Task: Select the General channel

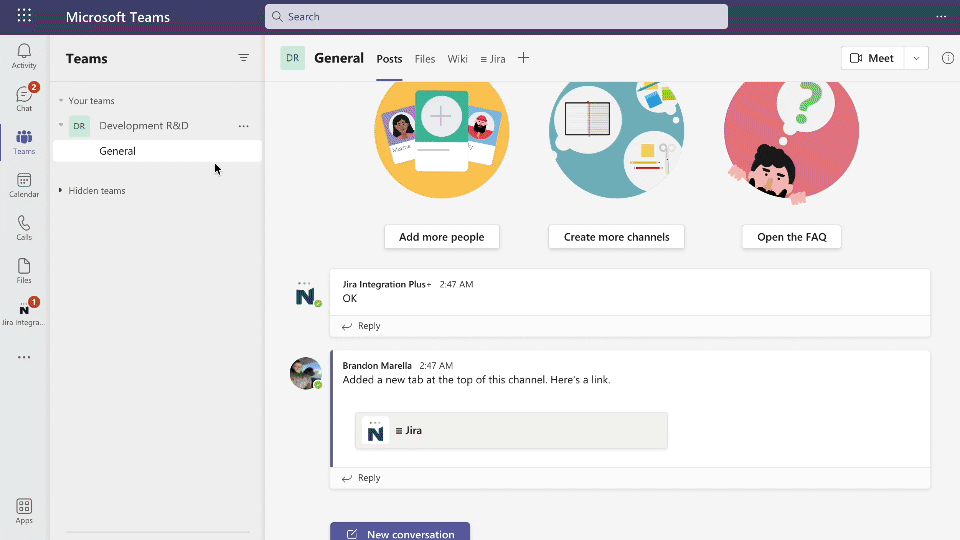Action: tap(157, 151)
